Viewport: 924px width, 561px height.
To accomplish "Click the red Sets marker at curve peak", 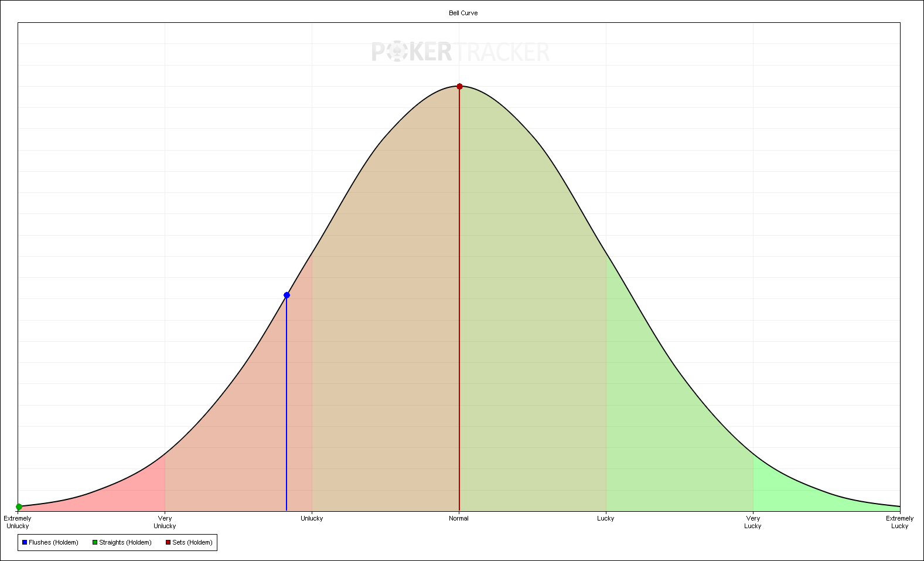I will pyautogui.click(x=459, y=86).
